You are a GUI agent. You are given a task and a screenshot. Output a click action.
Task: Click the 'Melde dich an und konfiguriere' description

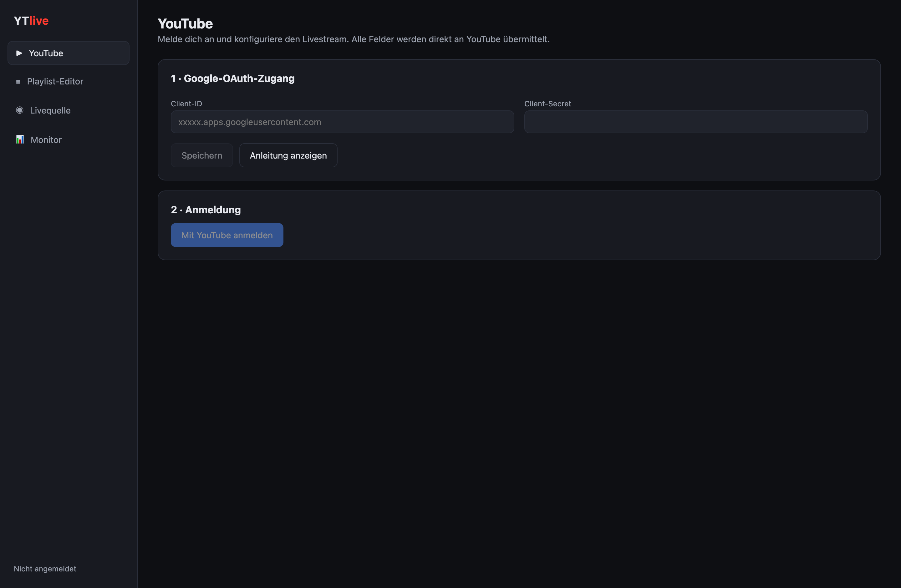point(354,39)
